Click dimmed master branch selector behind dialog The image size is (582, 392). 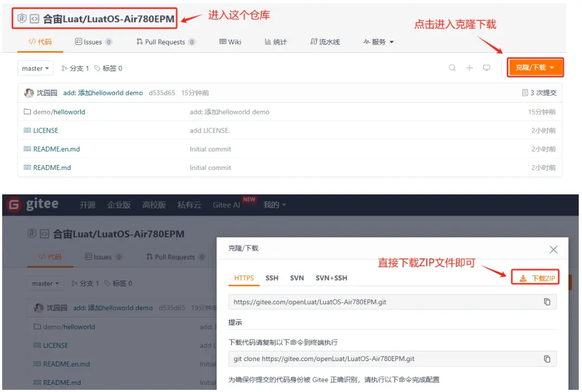(x=45, y=283)
